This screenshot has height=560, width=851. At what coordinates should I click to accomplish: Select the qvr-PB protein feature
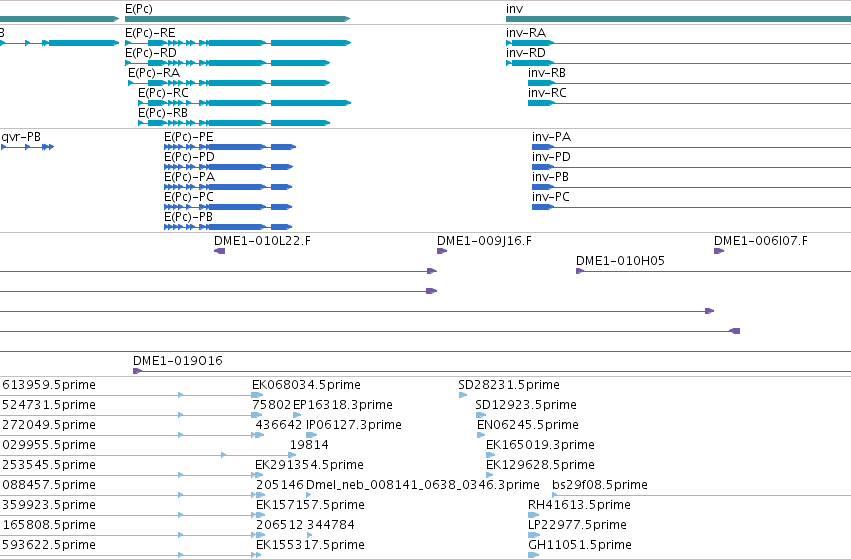(27, 147)
